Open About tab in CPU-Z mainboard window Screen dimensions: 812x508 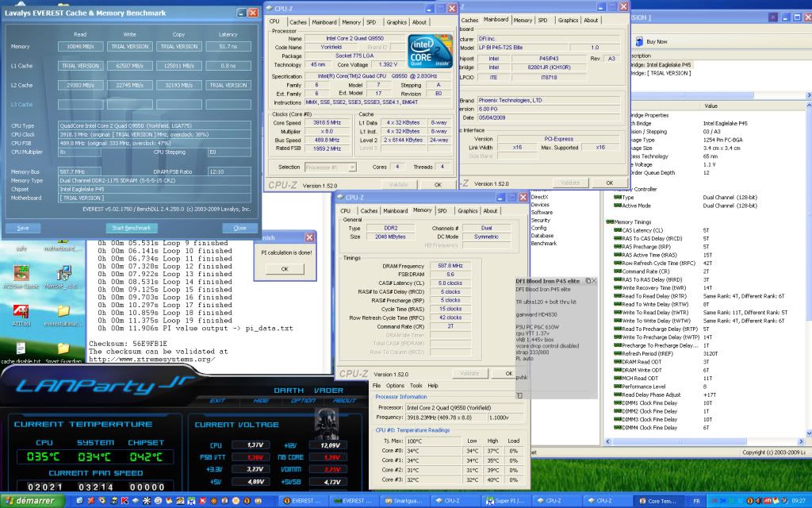coord(591,20)
